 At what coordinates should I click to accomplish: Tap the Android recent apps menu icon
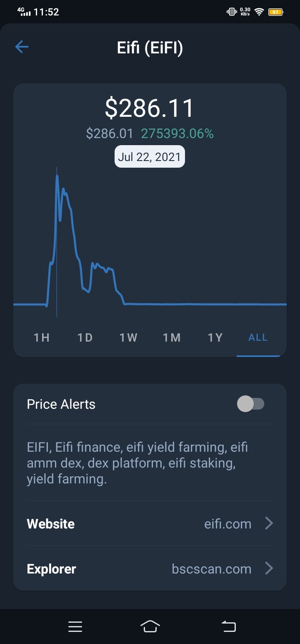coord(75,626)
